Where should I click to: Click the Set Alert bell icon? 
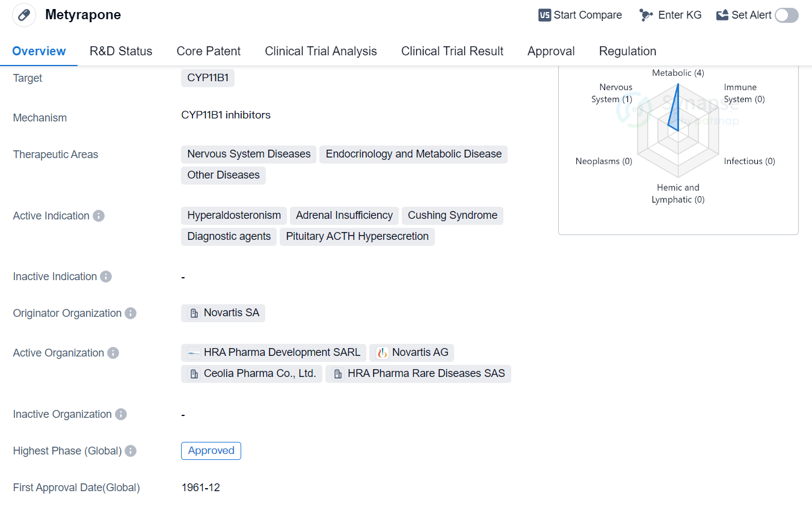pos(722,15)
